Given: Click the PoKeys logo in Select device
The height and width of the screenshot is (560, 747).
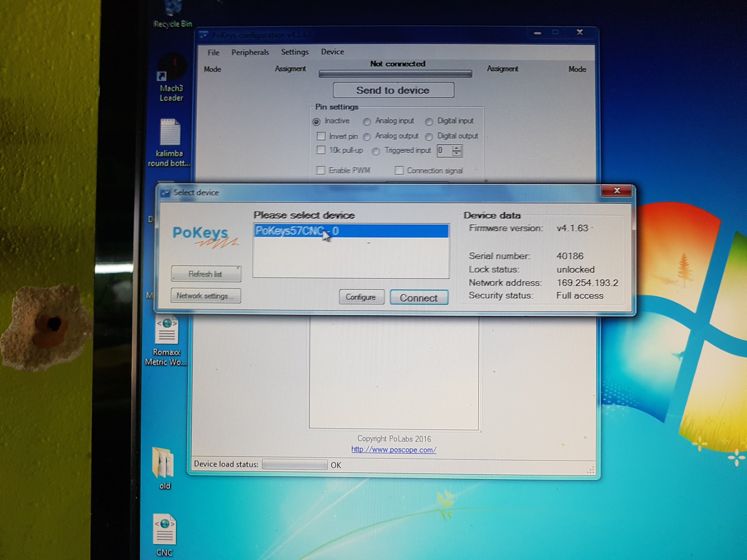Looking at the screenshot, I should point(204,236).
